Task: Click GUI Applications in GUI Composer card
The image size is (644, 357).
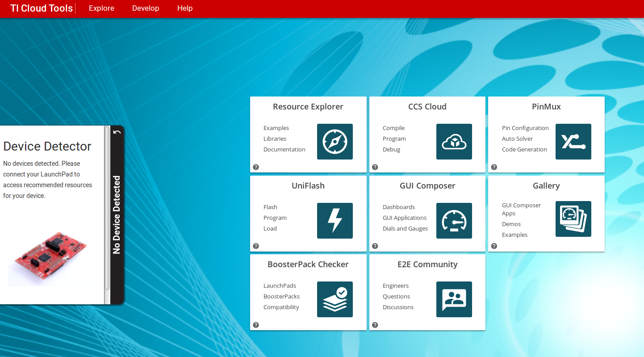Action: coord(405,218)
